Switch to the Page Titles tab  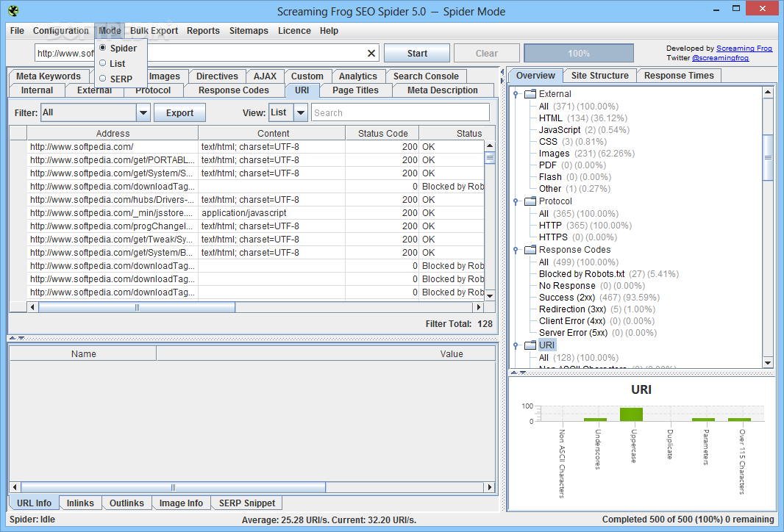pyautogui.click(x=355, y=90)
